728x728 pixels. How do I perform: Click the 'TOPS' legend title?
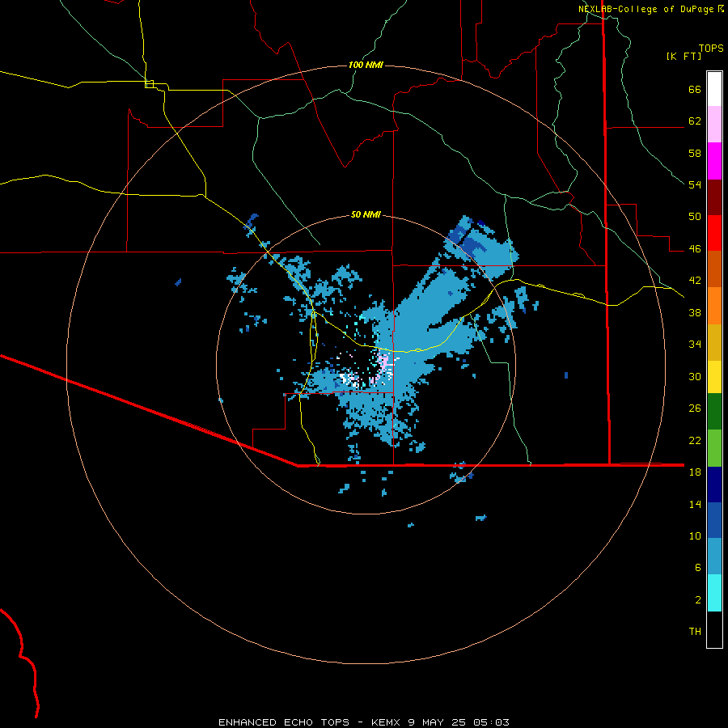pos(711,48)
